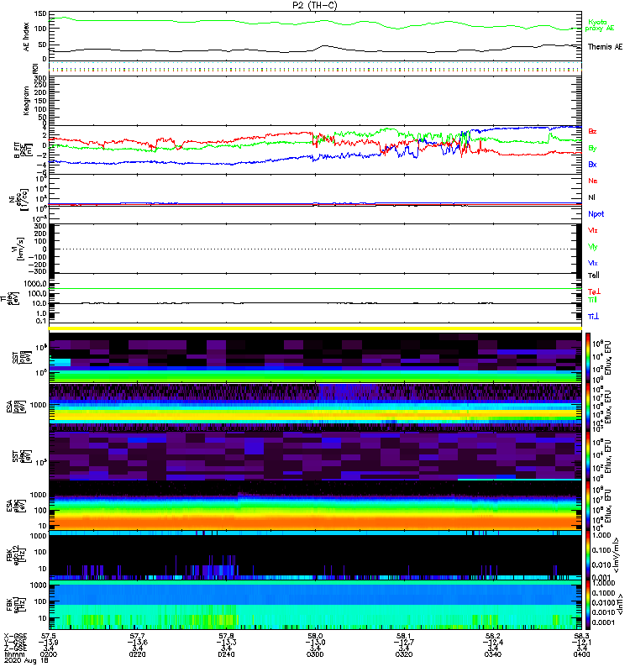Click the red "Te⊥" legend label
The image size is (630, 672).
click(x=594, y=291)
